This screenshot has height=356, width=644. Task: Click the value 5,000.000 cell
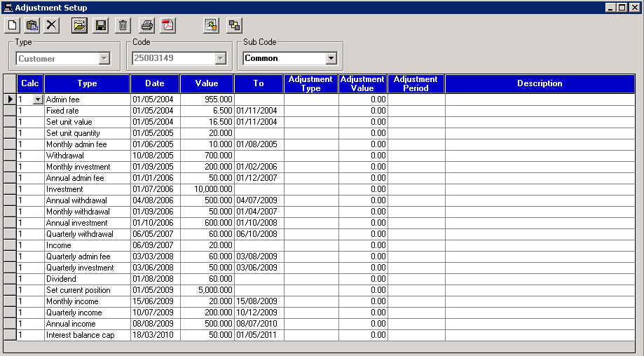[207, 290]
